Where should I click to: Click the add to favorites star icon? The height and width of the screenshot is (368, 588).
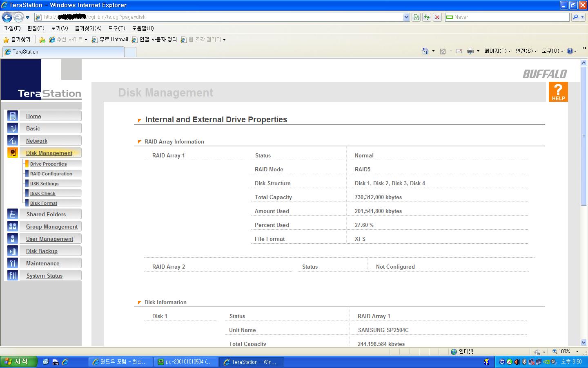click(42, 40)
